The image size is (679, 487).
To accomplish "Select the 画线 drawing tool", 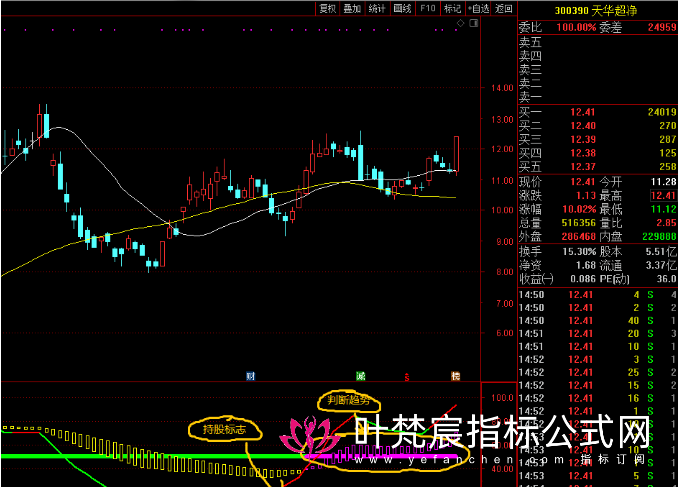I will point(402,8).
